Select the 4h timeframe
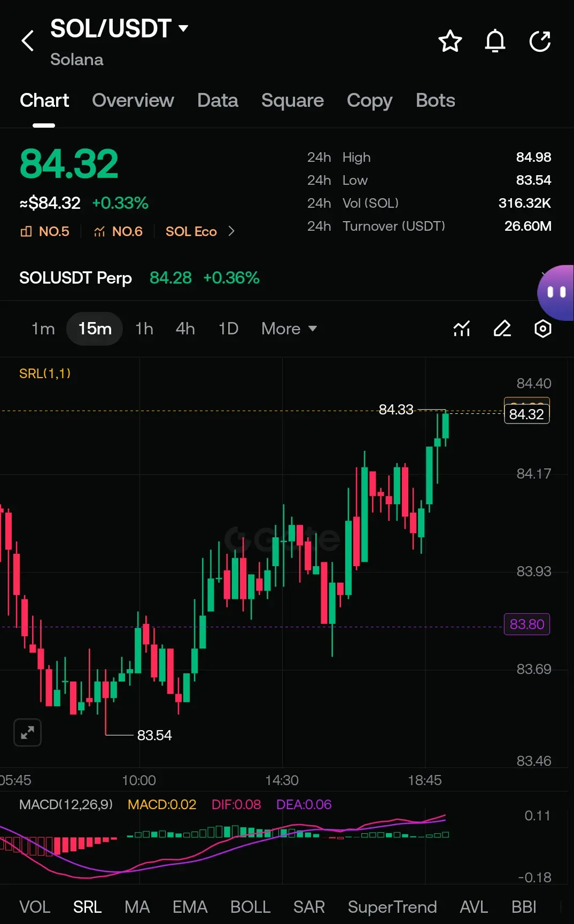This screenshot has height=924, width=574. 185,328
